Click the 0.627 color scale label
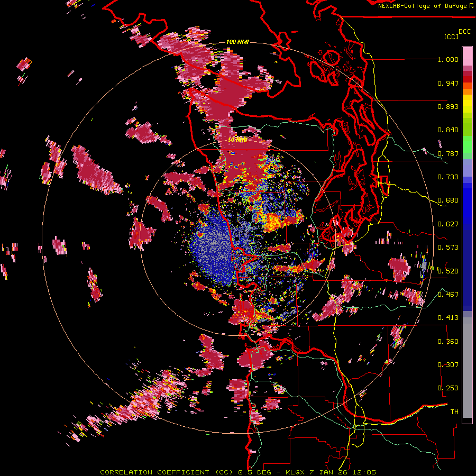The height and width of the screenshot is (476, 476). click(x=448, y=224)
